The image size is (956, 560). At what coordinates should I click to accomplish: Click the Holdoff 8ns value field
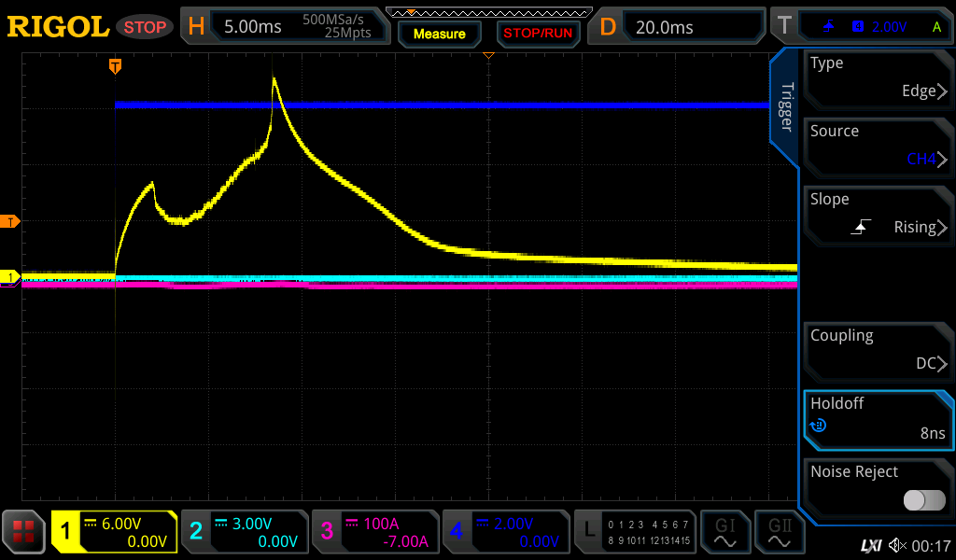click(x=876, y=418)
